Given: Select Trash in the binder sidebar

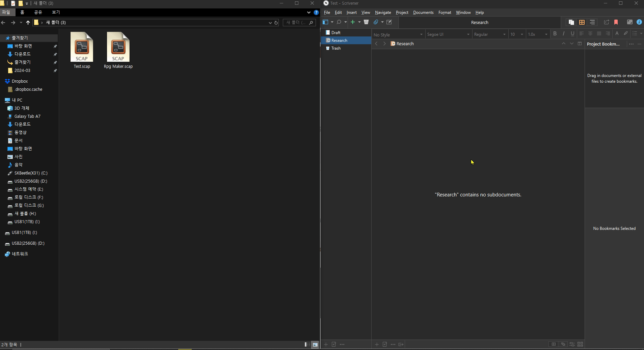Looking at the screenshot, I should tap(336, 48).
